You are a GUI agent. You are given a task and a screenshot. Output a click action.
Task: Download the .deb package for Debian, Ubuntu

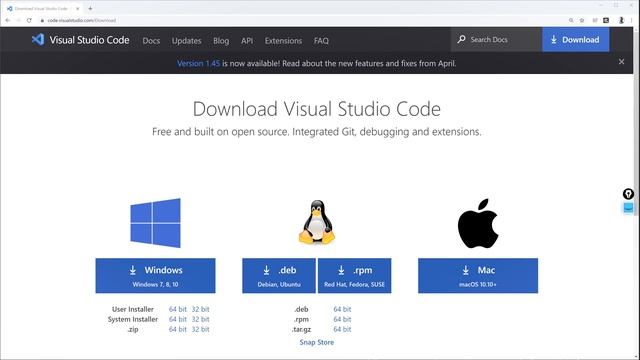coord(279,276)
